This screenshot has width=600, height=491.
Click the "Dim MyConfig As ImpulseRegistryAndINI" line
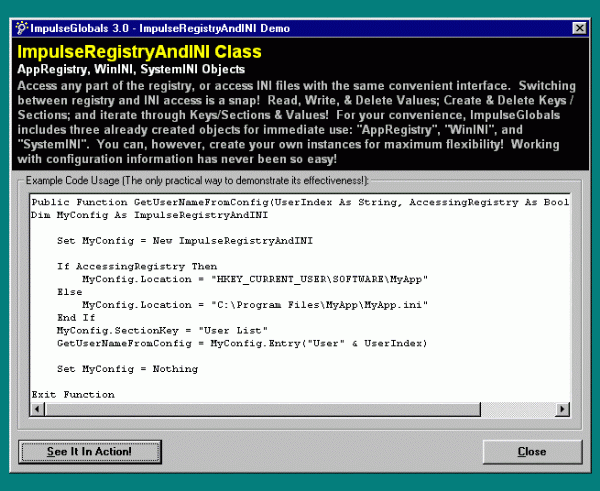point(150,215)
